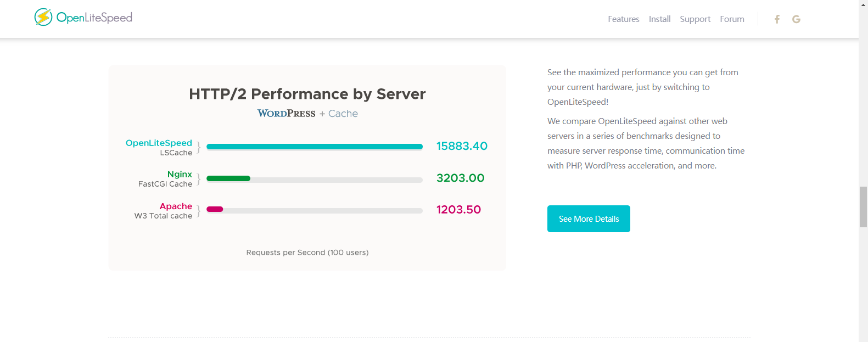
Task: Click the "We compare OpenLiteSpeed" paragraph
Action: point(646,143)
